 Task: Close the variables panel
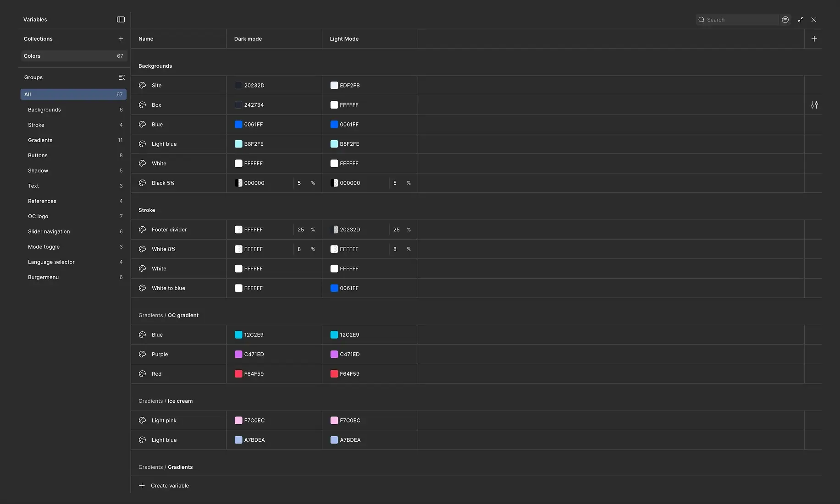coord(814,20)
